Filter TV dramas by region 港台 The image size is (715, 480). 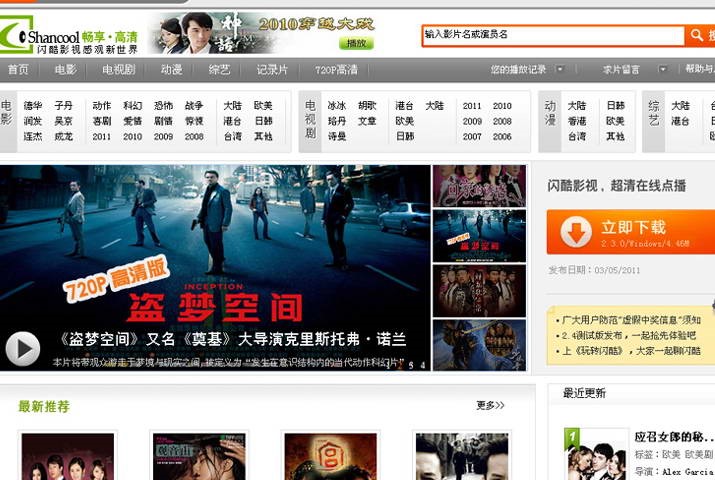(x=404, y=106)
